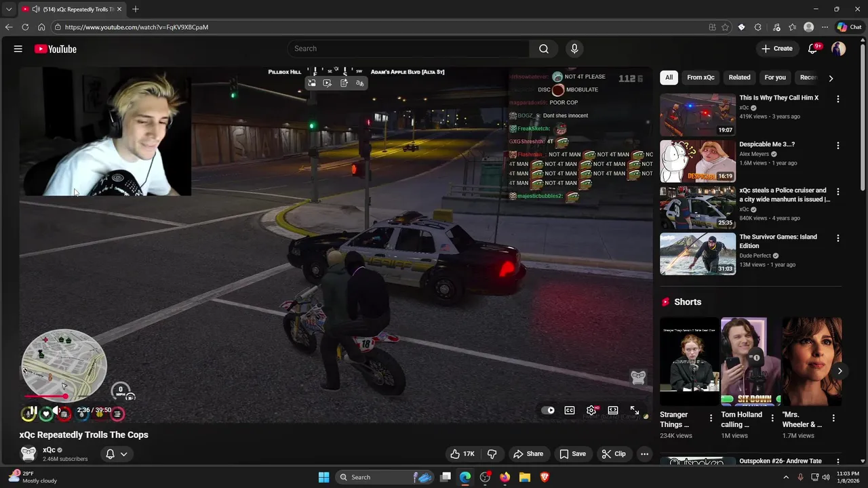Image resolution: width=868 pixels, height=488 pixels.
Task: Go to the browser home page
Action: click(x=41, y=27)
